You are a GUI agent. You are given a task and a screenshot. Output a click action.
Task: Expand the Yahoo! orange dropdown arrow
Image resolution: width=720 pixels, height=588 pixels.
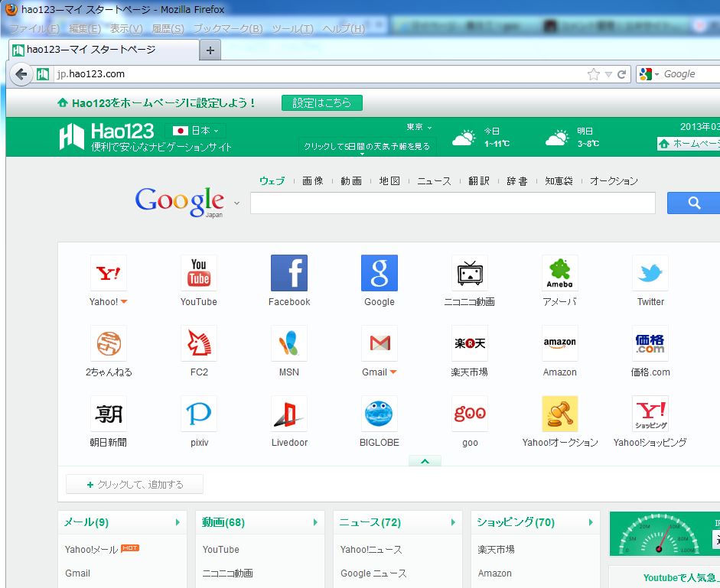[x=124, y=301]
